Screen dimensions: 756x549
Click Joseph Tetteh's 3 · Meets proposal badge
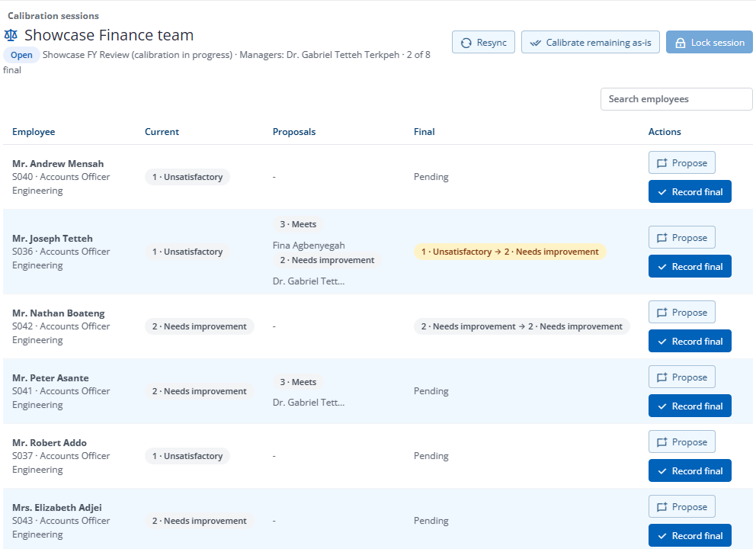299,224
